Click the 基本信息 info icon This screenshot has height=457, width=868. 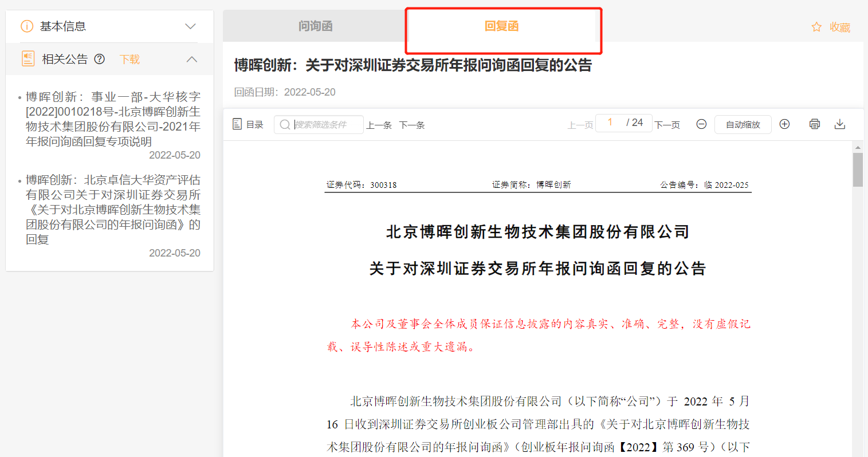27,26
